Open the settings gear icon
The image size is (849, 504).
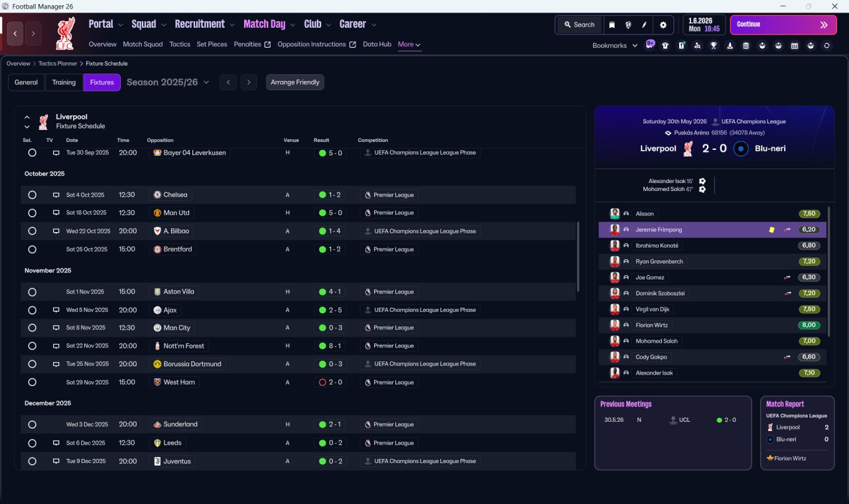tap(663, 25)
